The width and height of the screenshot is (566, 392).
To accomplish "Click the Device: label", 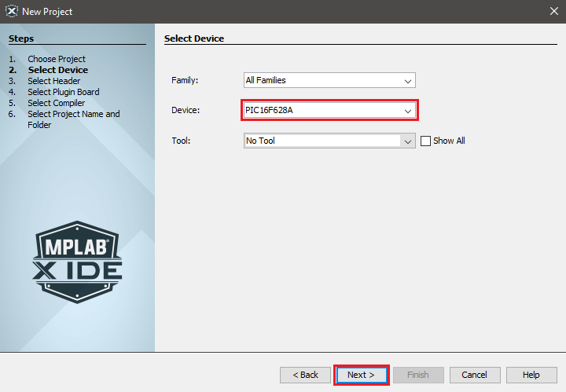I will tap(186, 110).
